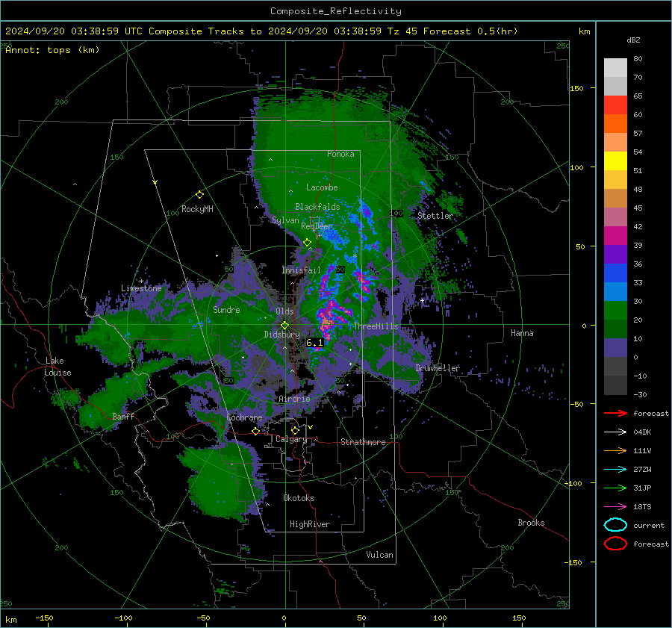Click the 'Forecast 0.5(hr)' header text

click(x=470, y=31)
